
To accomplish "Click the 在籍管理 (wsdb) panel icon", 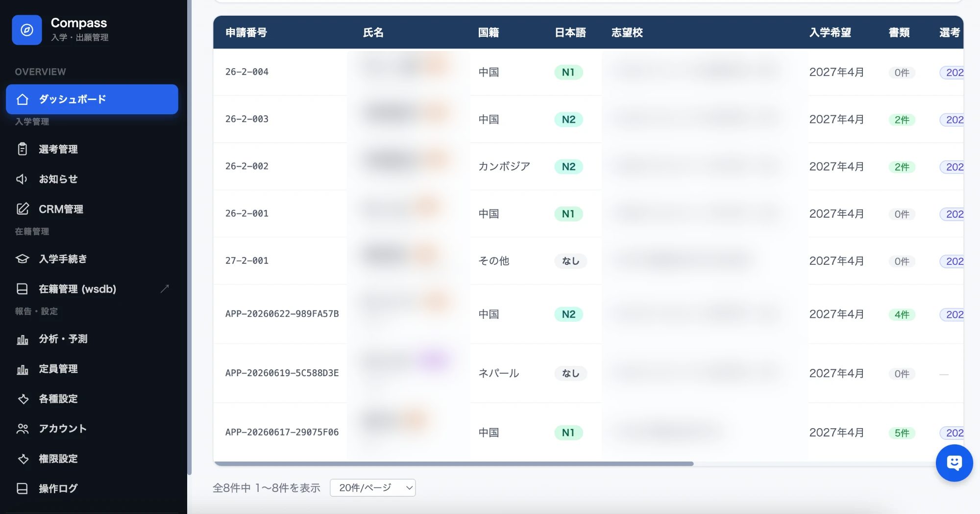I will tap(23, 289).
